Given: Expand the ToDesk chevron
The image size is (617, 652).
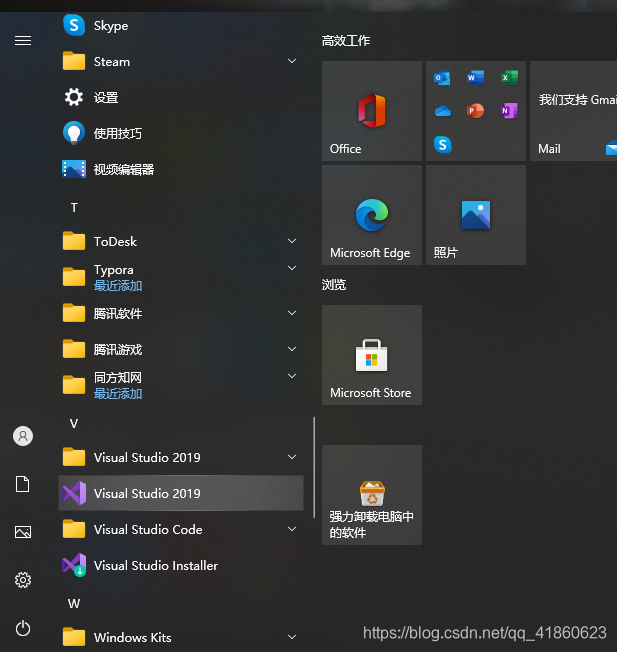Looking at the screenshot, I should tap(292, 241).
